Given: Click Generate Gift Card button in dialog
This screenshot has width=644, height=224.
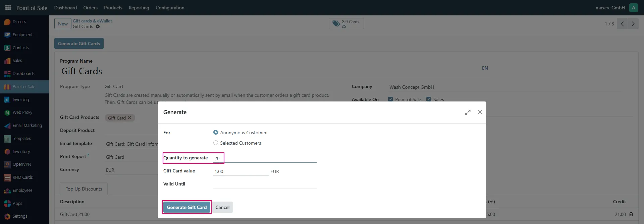Looking at the screenshot, I should (x=187, y=207).
